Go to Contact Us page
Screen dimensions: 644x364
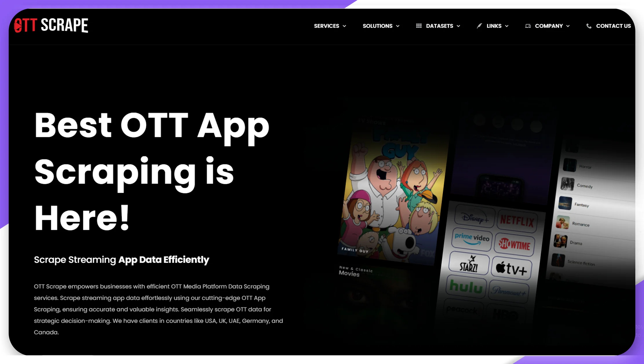pyautogui.click(x=613, y=26)
